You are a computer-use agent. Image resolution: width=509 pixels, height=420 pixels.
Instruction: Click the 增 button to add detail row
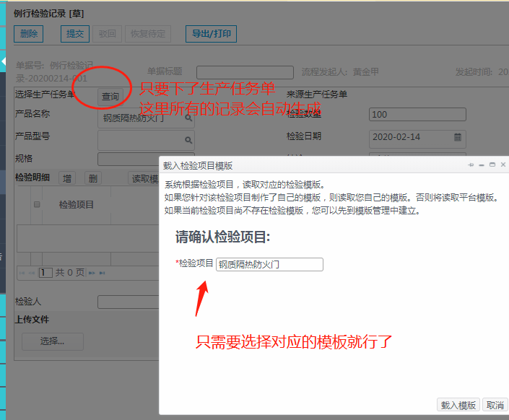tap(67, 178)
